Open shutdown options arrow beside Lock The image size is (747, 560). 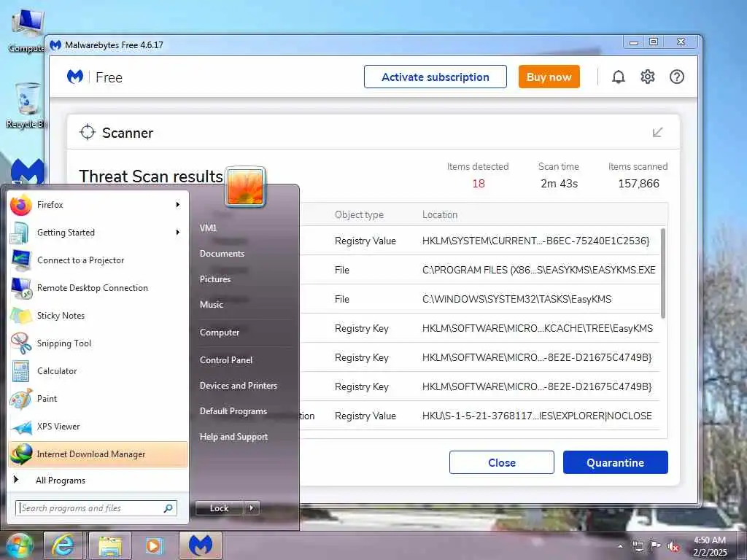(252, 508)
